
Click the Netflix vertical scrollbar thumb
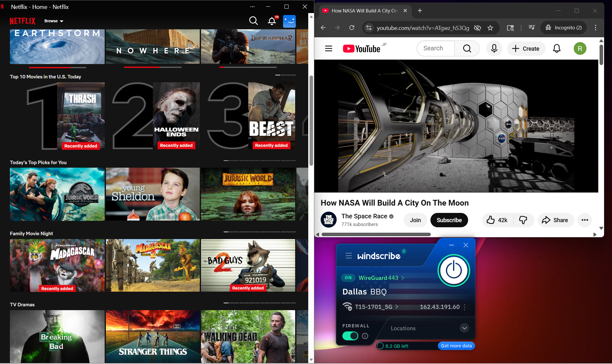point(311,121)
